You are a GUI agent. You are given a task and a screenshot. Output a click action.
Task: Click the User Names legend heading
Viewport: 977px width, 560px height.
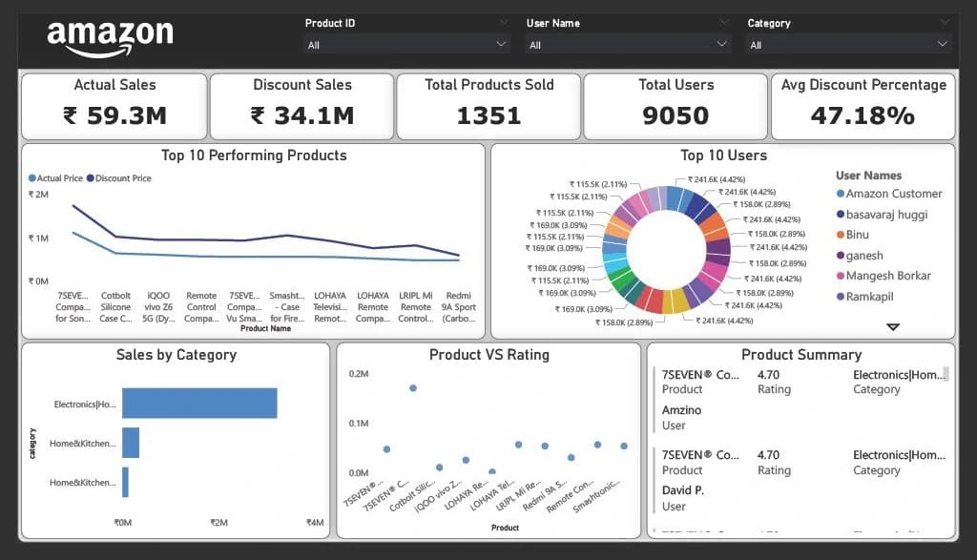click(868, 175)
